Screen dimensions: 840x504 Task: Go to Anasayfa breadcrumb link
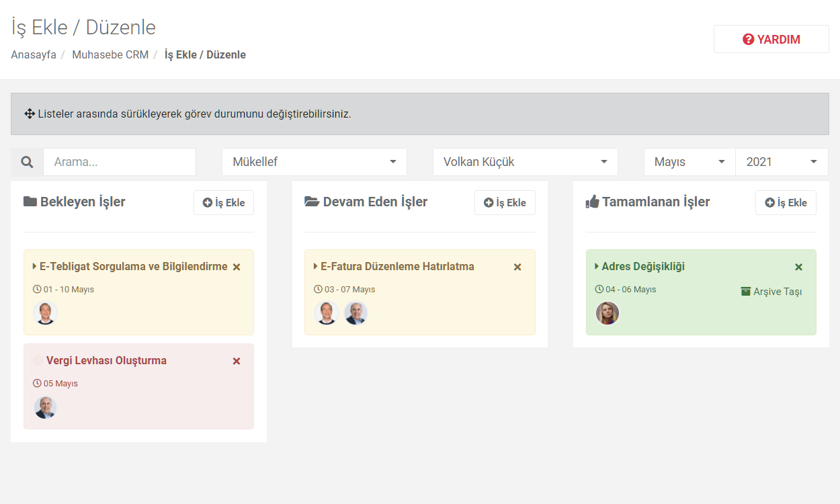click(34, 55)
